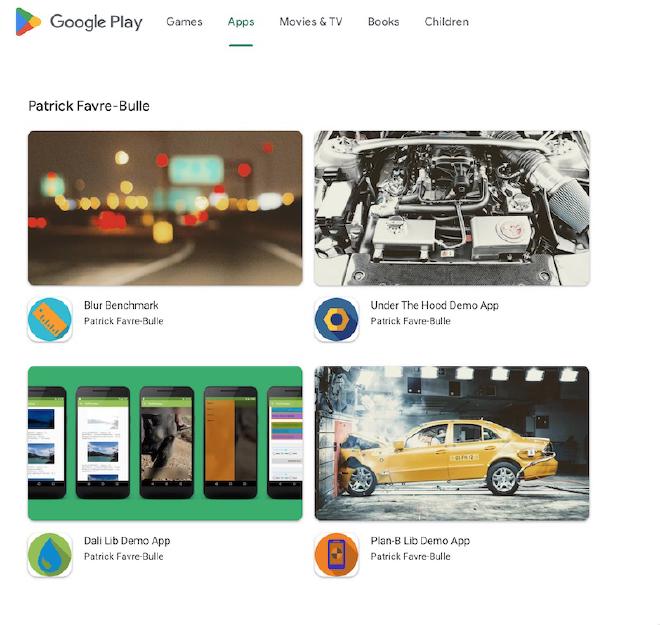This screenshot has height=625, width=660.
Task: Open the car engine banner image
Action: pyautogui.click(x=451, y=208)
